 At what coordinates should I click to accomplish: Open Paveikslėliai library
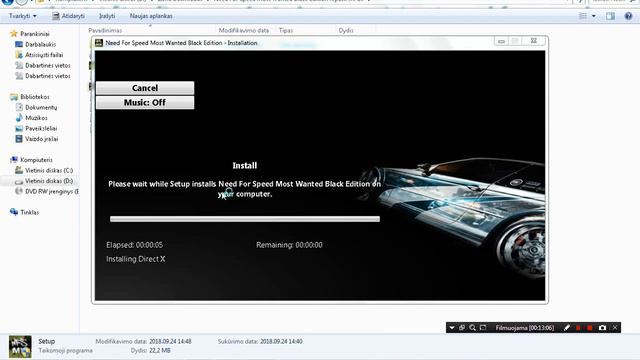pos(41,129)
